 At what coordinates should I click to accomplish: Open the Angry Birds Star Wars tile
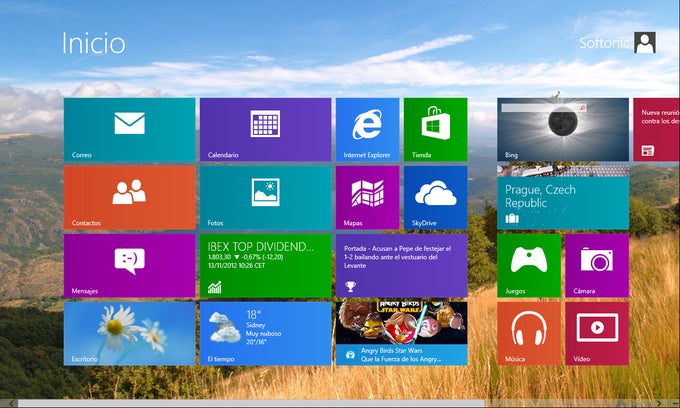click(x=402, y=334)
